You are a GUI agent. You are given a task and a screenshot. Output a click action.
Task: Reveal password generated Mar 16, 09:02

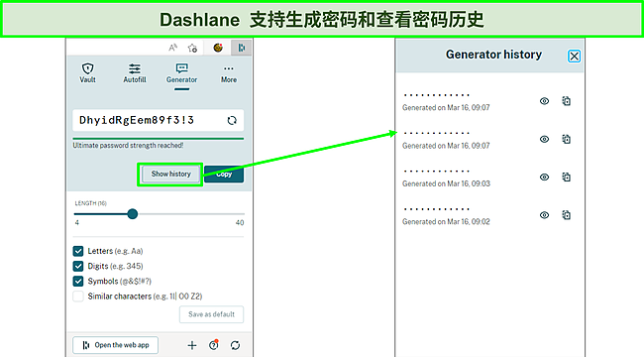[x=544, y=215]
